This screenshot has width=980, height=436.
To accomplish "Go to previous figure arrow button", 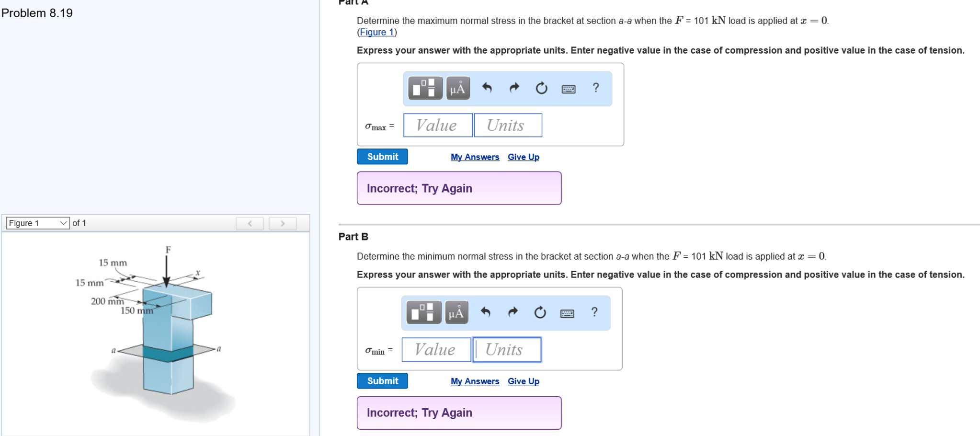I will point(250,223).
